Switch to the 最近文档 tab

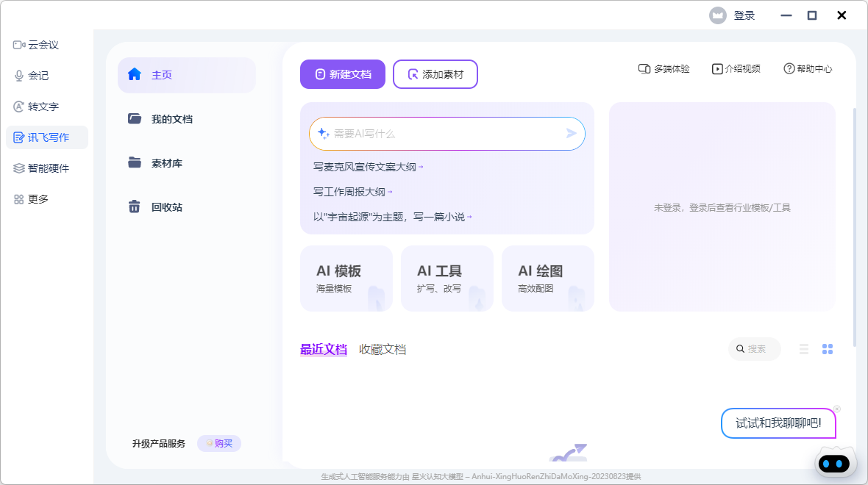point(323,350)
